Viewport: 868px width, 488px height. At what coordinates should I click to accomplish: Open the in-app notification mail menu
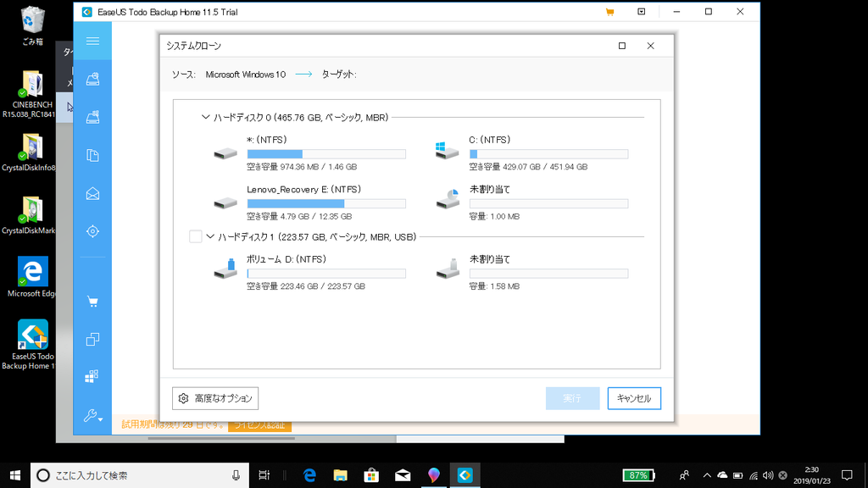(x=643, y=12)
